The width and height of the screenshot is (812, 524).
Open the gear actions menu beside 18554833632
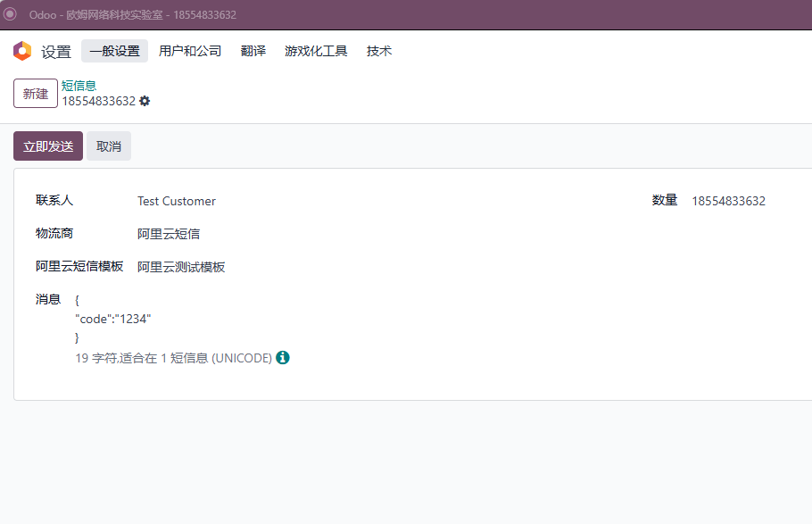(x=145, y=101)
